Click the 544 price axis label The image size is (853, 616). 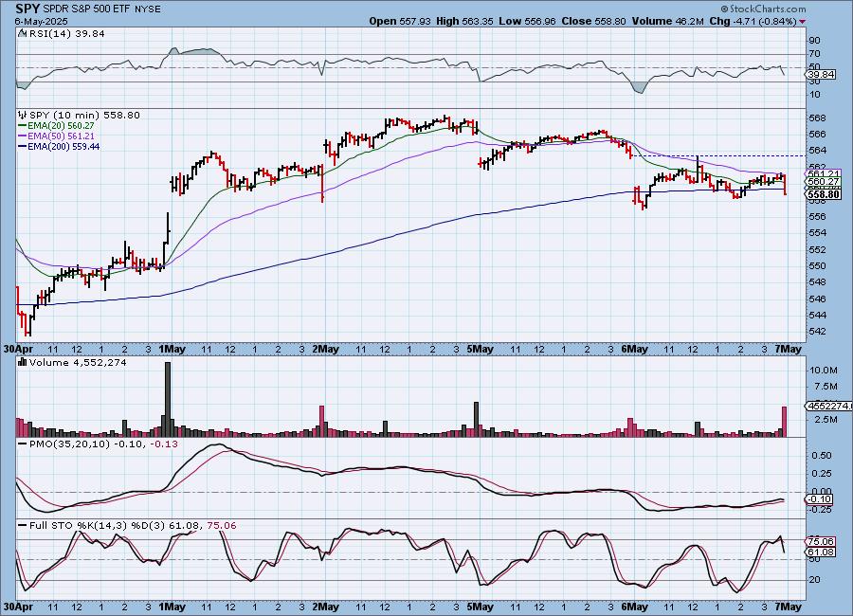click(817, 315)
